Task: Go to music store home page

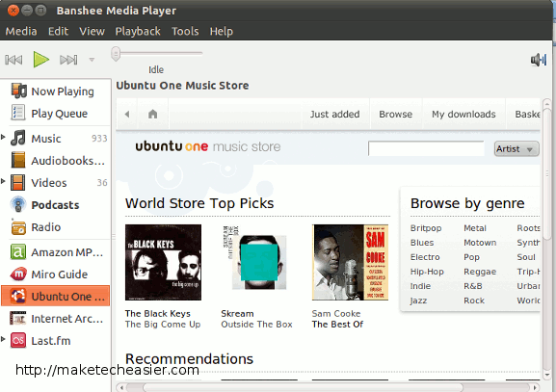Action: (x=153, y=114)
